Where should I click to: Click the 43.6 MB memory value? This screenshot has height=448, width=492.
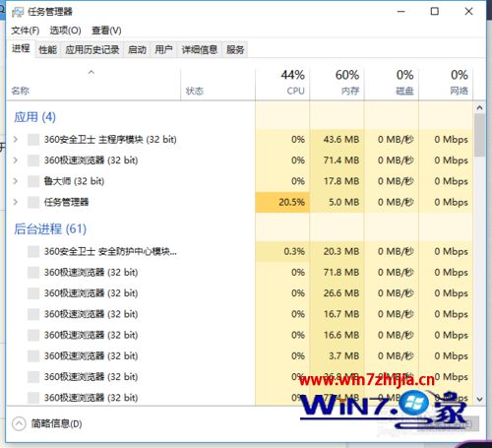click(x=341, y=139)
